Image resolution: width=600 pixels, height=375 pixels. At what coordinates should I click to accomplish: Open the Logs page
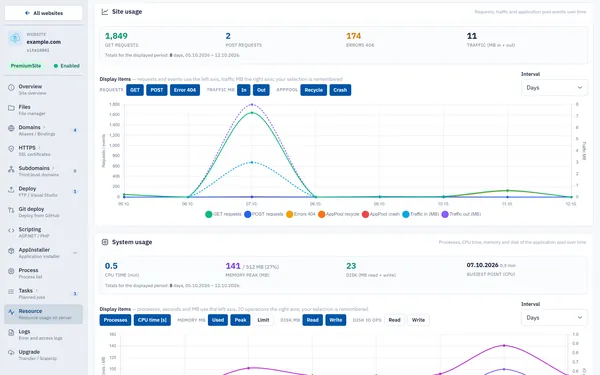(x=43, y=334)
